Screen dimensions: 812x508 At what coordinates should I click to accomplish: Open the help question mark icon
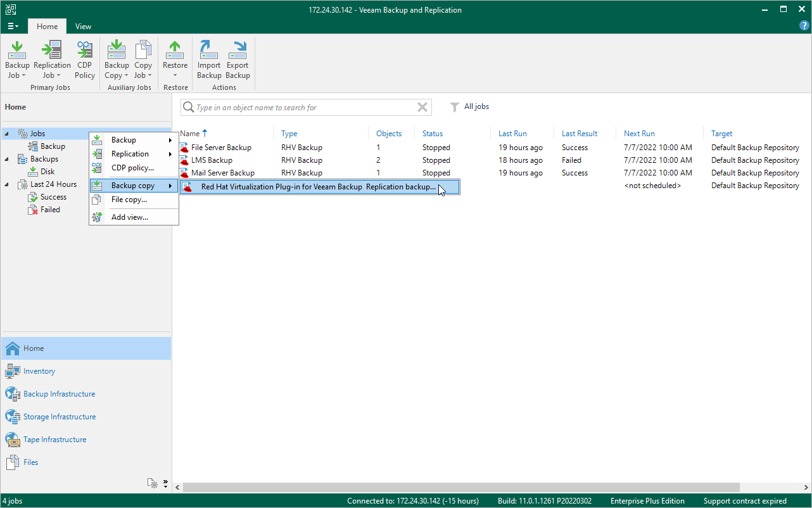(x=804, y=26)
